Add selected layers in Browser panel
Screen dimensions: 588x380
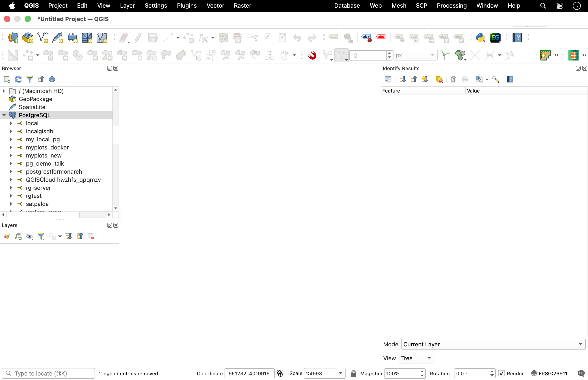tap(7, 79)
